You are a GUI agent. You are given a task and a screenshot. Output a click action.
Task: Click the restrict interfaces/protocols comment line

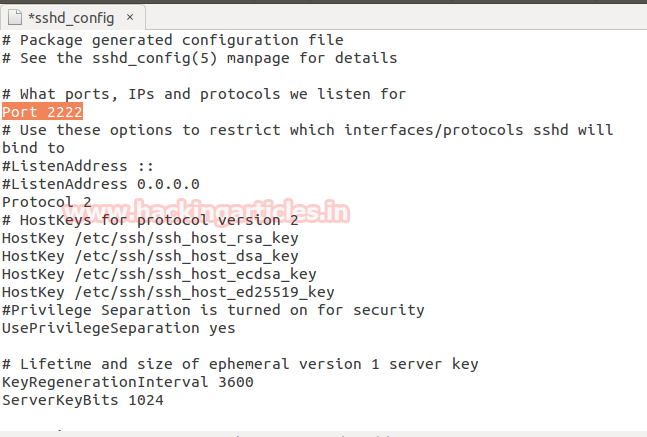point(307,130)
